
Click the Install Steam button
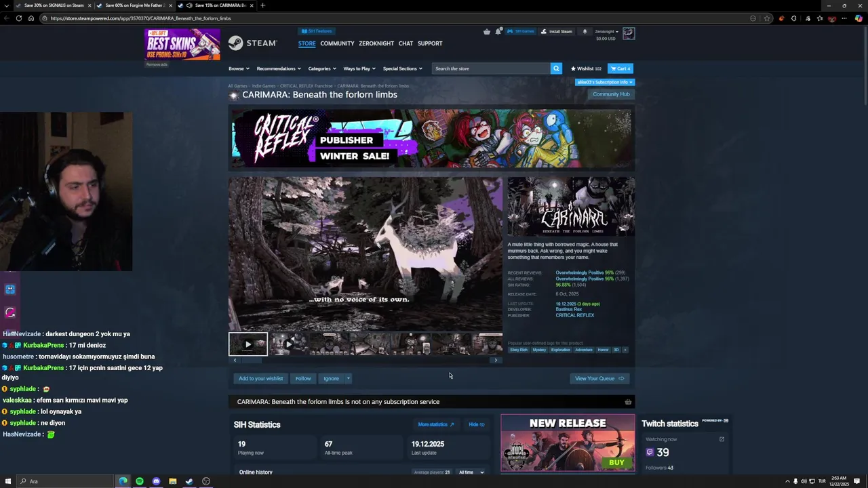coord(557,31)
